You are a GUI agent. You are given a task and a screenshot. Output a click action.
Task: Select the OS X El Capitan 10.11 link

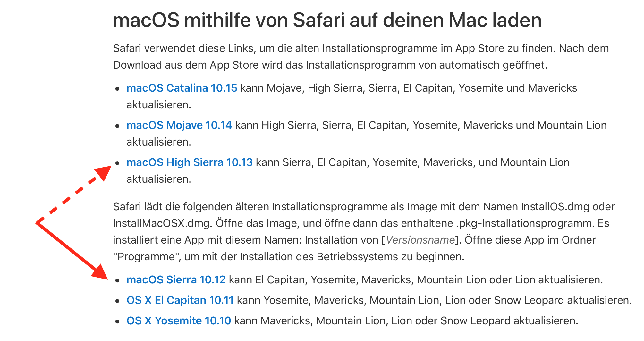click(180, 300)
